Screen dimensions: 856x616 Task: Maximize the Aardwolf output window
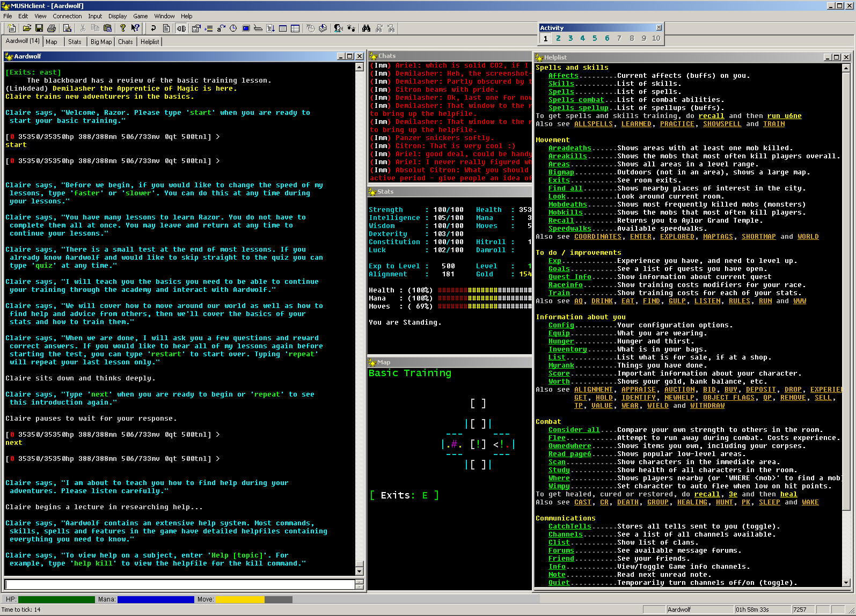350,56
